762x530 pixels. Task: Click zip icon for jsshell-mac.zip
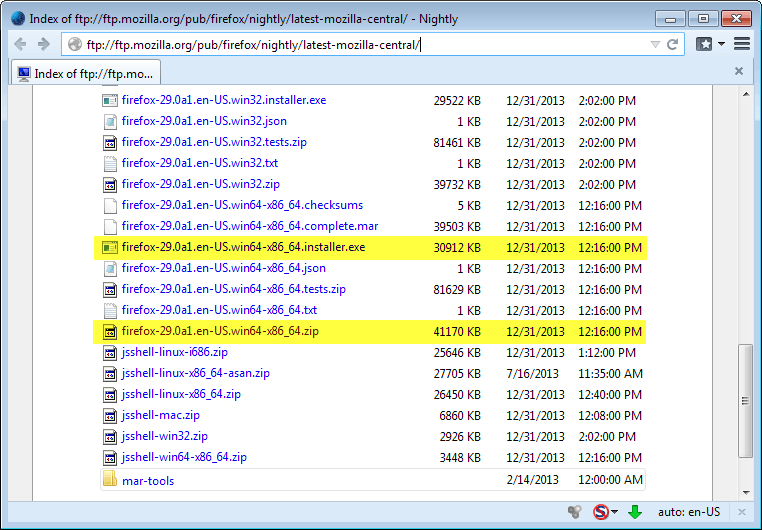point(110,416)
